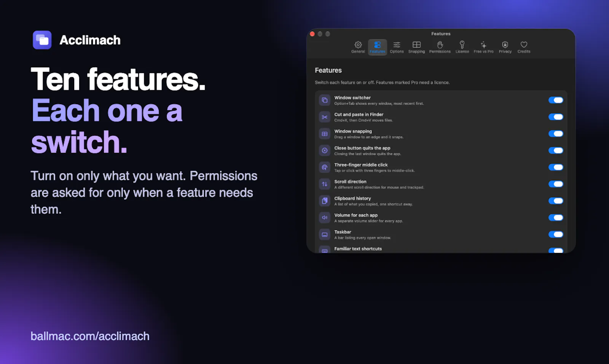Image resolution: width=609 pixels, height=364 pixels.
Task: Toggle Close button quits the app
Action: (556, 150)
